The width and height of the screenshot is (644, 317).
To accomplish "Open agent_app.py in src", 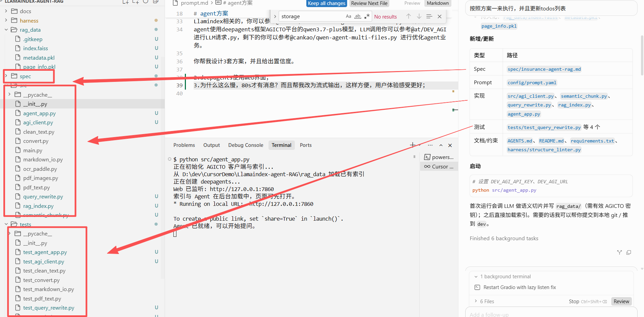I will click(39, 113).
